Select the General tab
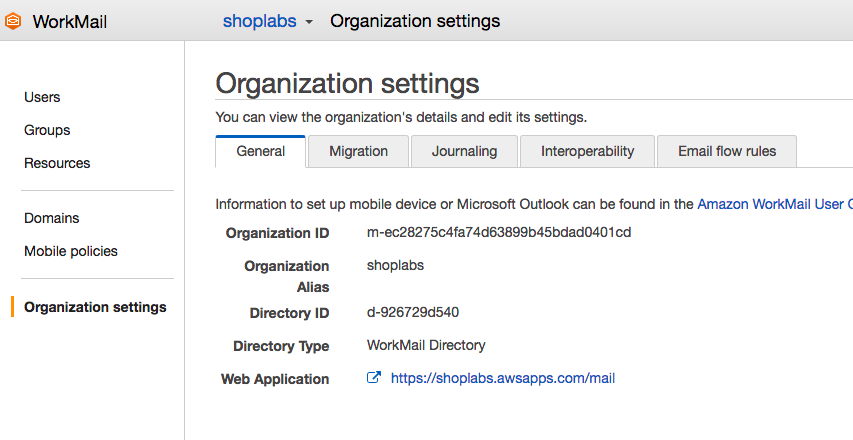 [x=261, y=151]
